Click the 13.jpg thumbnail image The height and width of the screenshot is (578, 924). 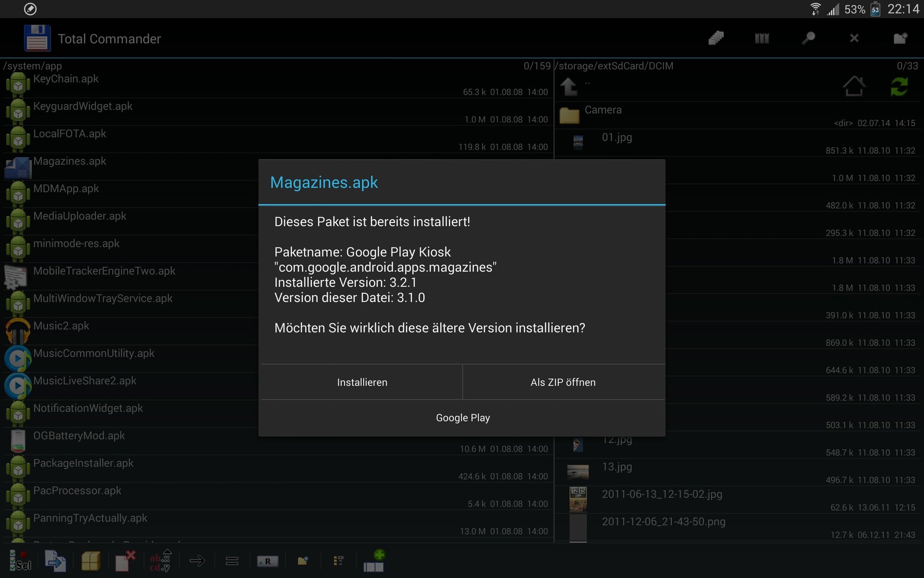pyautogui.click(x=578, y=472)
